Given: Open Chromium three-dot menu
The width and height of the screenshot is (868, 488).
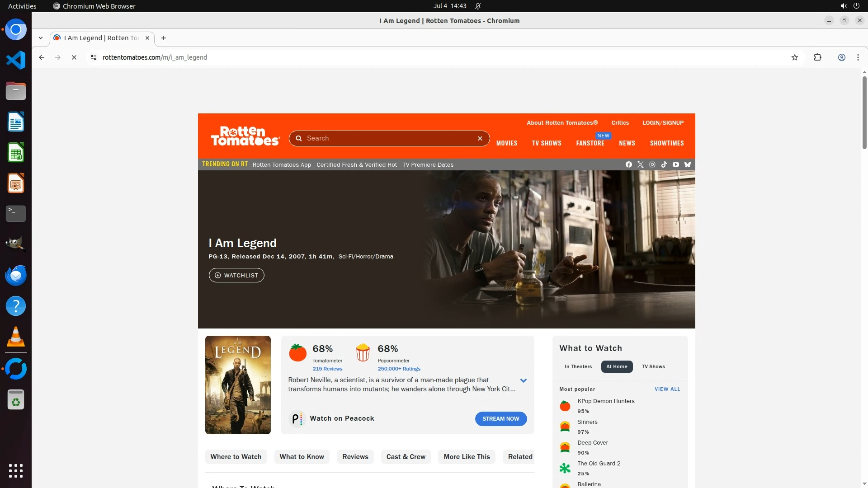Looking at the screenshot, I should click(x=858, y=57).
